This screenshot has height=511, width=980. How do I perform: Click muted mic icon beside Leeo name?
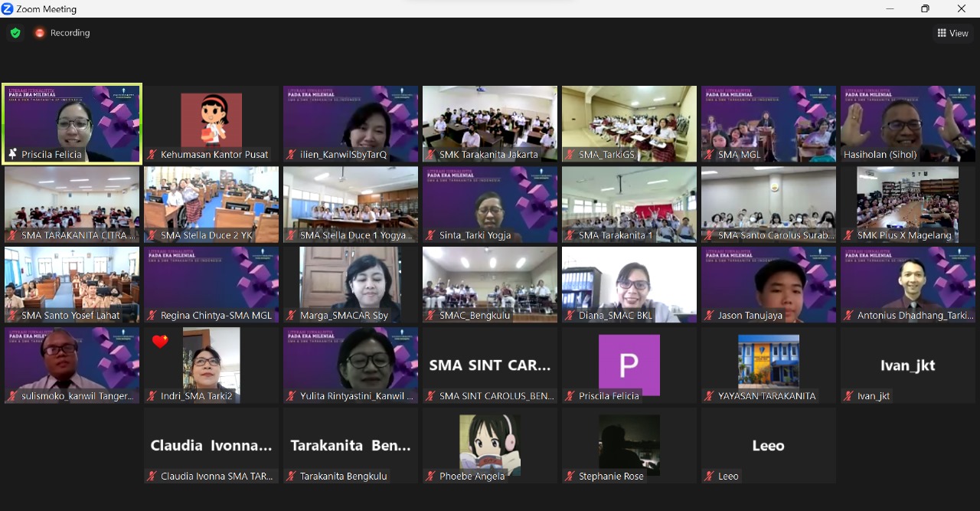click(x=709, y=477)
